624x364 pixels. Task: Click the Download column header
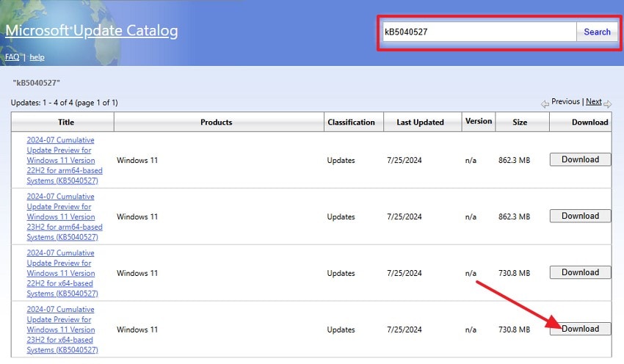click(x=589, y=122)
